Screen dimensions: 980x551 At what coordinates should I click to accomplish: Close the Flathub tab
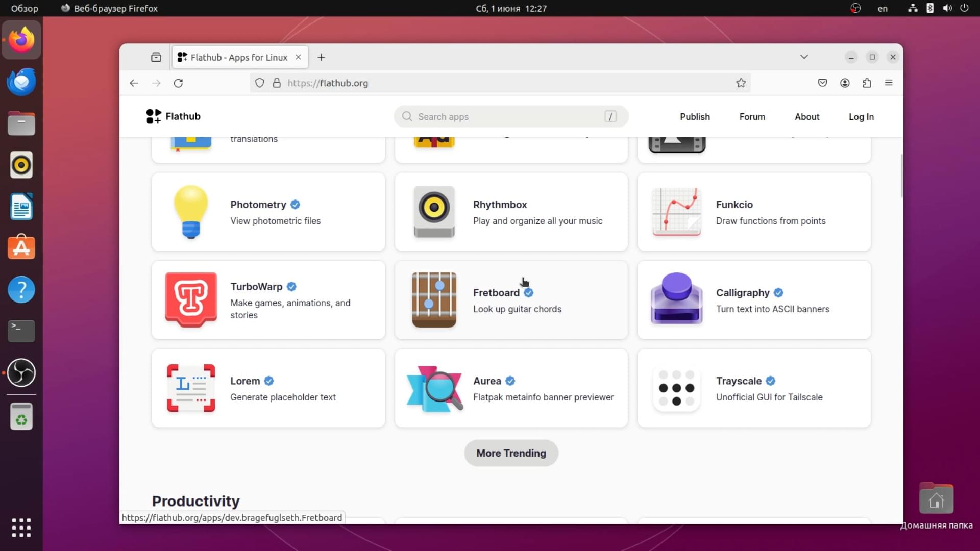pos(298,57)
